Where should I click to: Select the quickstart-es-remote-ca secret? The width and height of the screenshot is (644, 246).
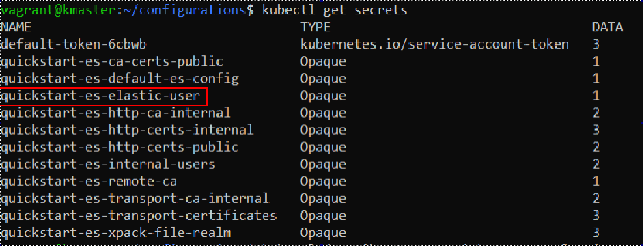coord(89,182)
